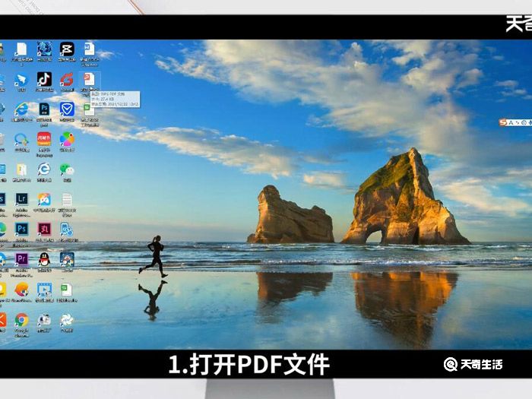Open the colorful paint drawing app
This screenshot has width=532, height=399.
click(x=44, y=199)
